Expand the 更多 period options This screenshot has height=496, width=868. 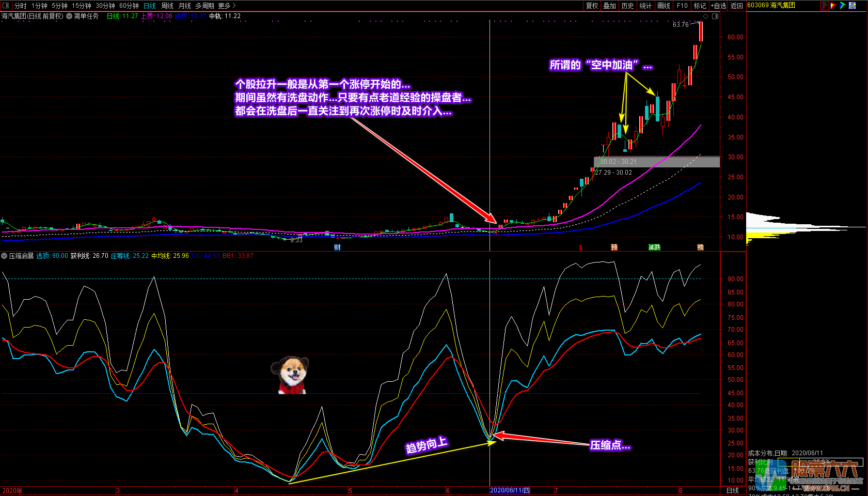227,6
